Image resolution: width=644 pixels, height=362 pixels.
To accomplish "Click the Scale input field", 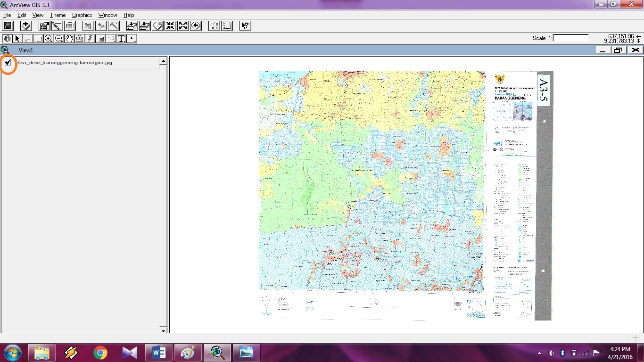I will (x=571, y=38).
